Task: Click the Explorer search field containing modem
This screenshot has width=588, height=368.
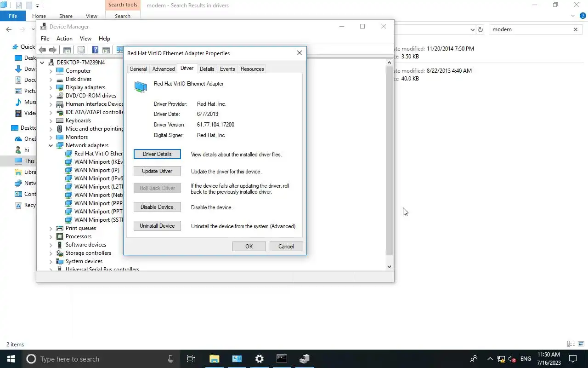Action: click(x=530, y=29)
